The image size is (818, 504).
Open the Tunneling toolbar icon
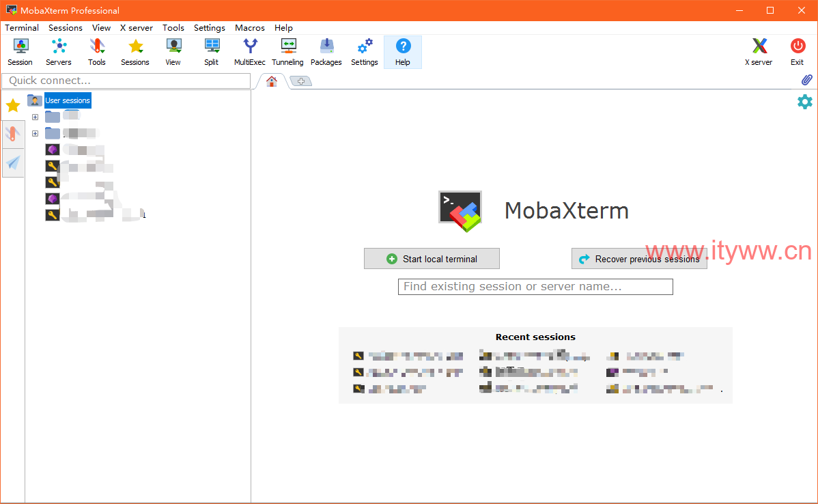tap(288, 52)
